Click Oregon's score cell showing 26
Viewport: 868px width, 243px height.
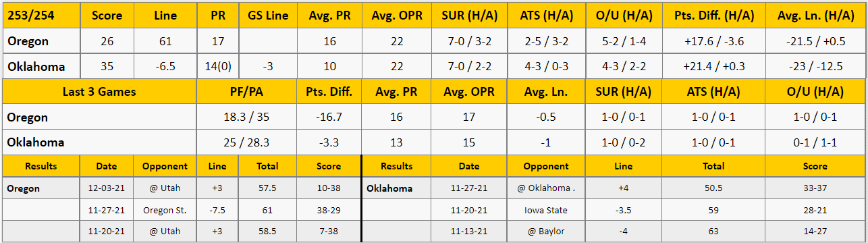tap(107, 41)
